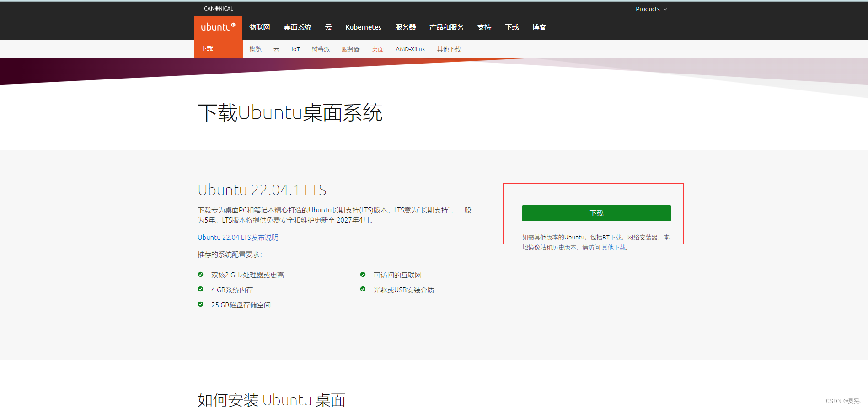This screenshot has width=868, height=408.
Task: Open the 云 main navigation item
Action: (x=328, y=27)
